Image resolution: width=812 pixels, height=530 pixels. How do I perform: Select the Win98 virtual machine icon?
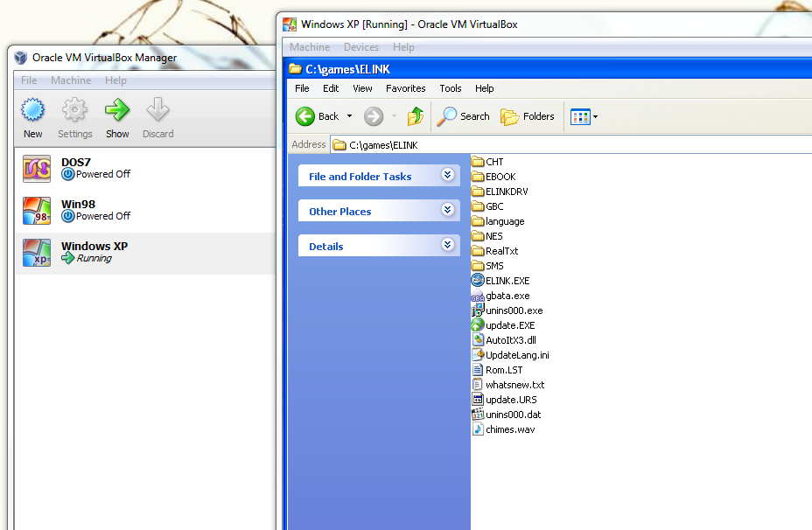pyautogui.click(x=36, y=211)
